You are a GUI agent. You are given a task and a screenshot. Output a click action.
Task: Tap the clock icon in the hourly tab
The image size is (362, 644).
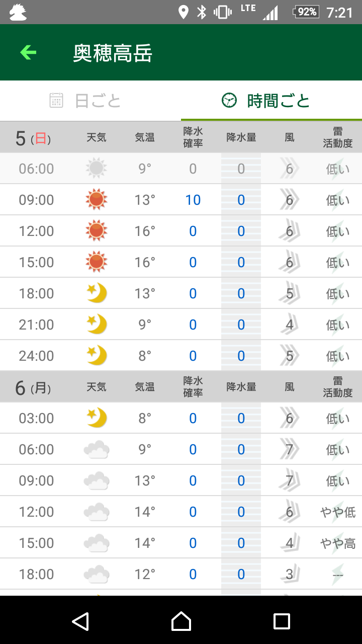coord(229,101)
